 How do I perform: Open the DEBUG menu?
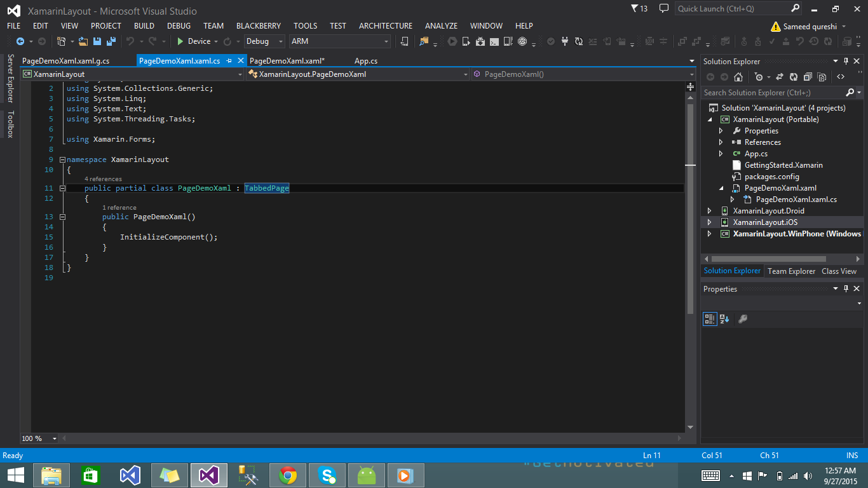click(x=179, y=26)
